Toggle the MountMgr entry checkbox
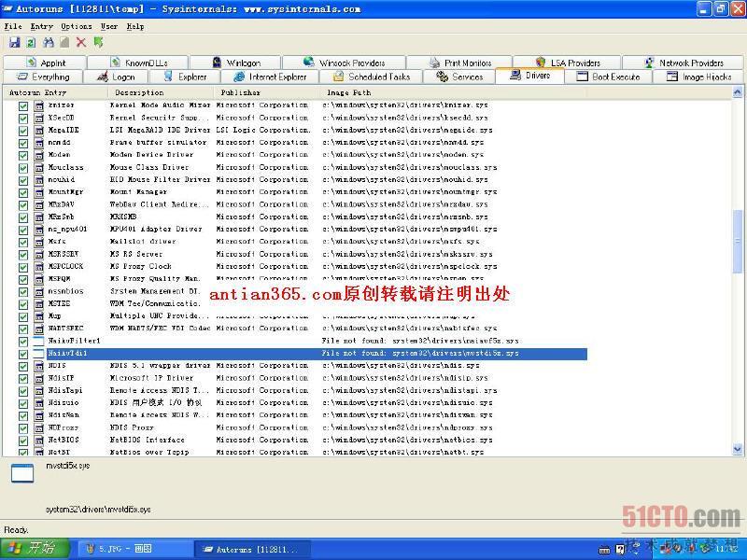The height and width of the screenshot is (560, 747). (x=22, y=192)
